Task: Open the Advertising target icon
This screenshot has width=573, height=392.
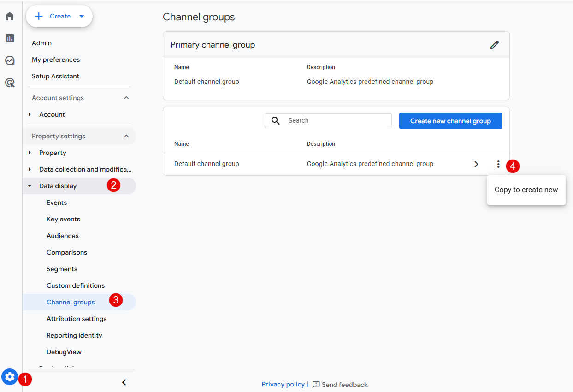Action: 10,83
